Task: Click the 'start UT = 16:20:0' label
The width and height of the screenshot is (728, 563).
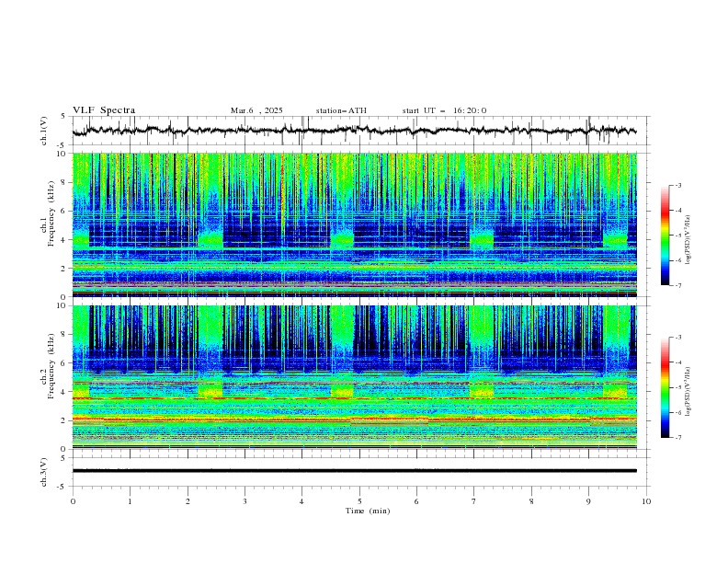Action: click(444, 110)
